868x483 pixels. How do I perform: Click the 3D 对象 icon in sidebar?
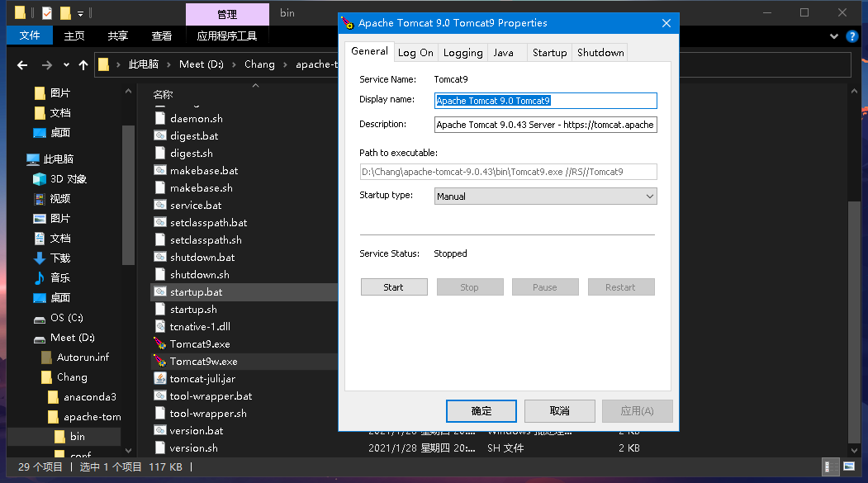point(40,179)
